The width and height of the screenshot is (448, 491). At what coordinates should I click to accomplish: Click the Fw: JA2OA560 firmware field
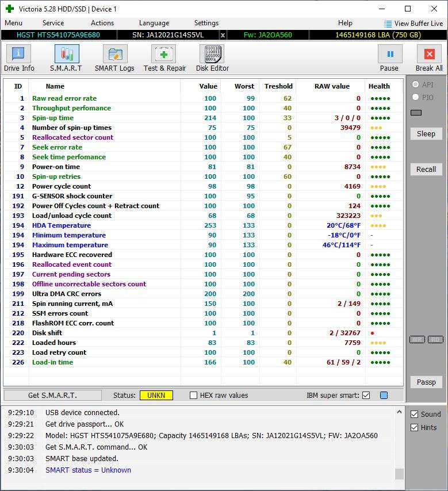tap(268, 35)
